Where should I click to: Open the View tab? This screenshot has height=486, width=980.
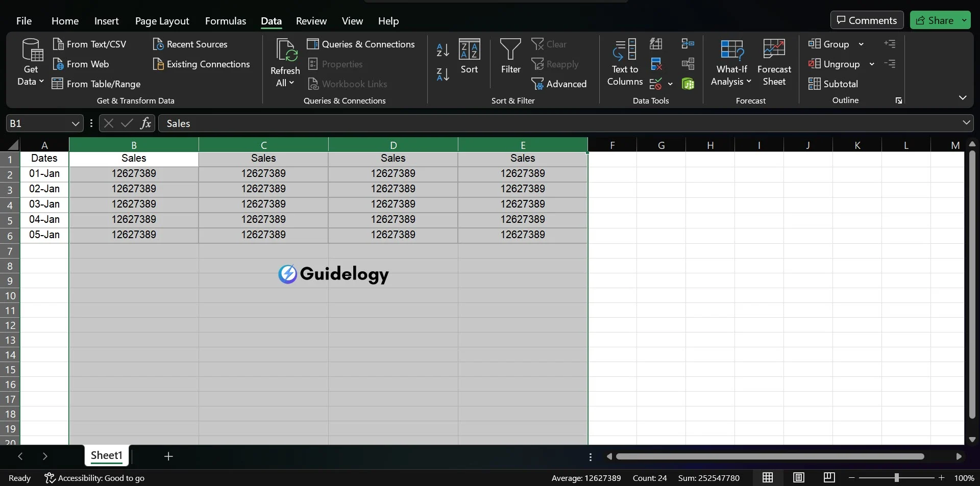click(x=352, y=21)
